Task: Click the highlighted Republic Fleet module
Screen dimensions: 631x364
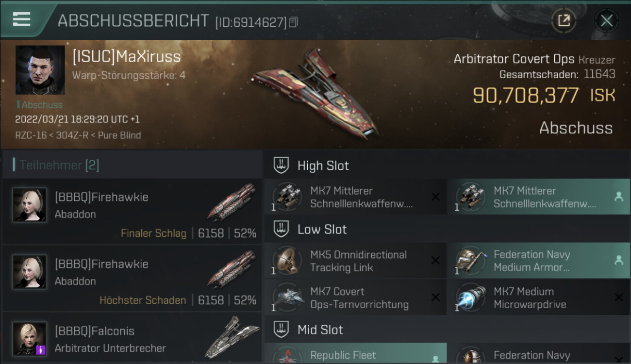Action: pos(355,353)
